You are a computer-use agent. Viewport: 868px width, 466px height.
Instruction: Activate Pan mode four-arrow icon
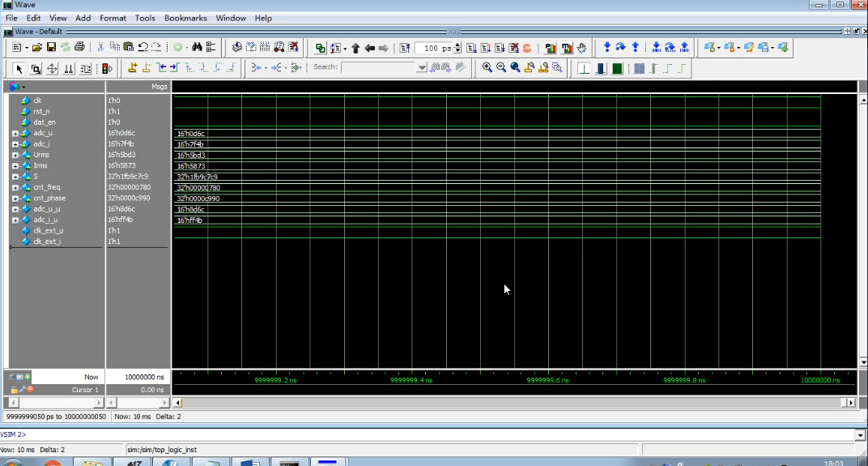52,69
